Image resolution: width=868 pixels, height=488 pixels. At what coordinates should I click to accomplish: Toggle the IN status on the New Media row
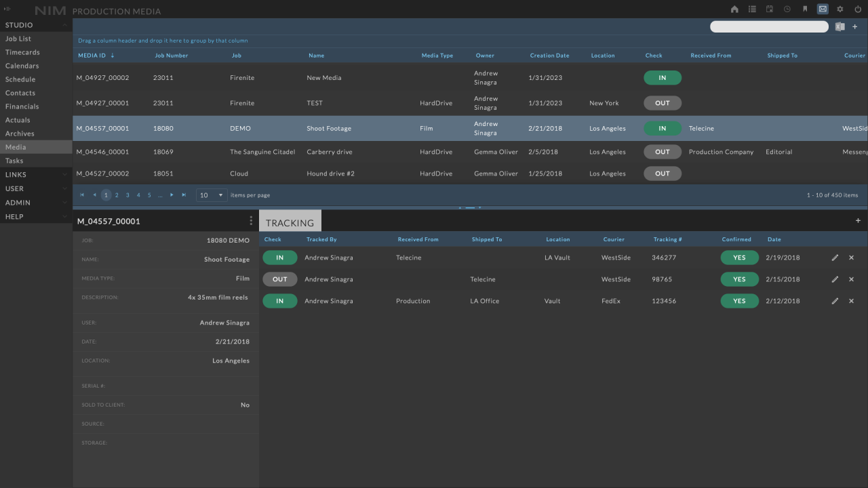tap(662, 77)
